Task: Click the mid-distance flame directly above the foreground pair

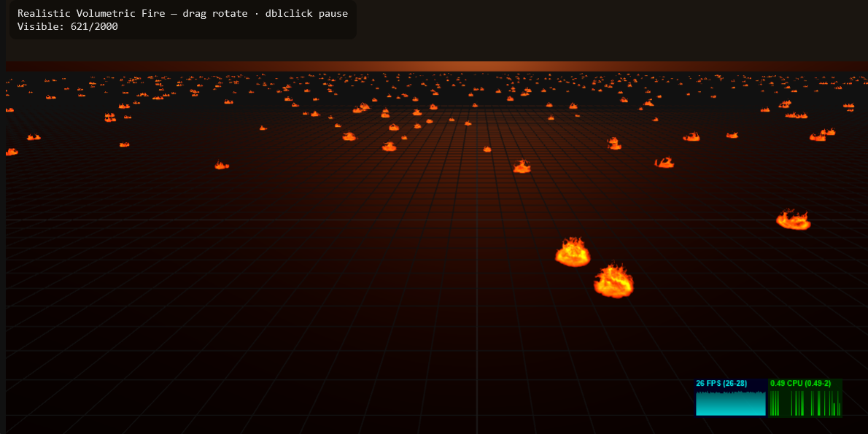Action: [x=522, y=167]
